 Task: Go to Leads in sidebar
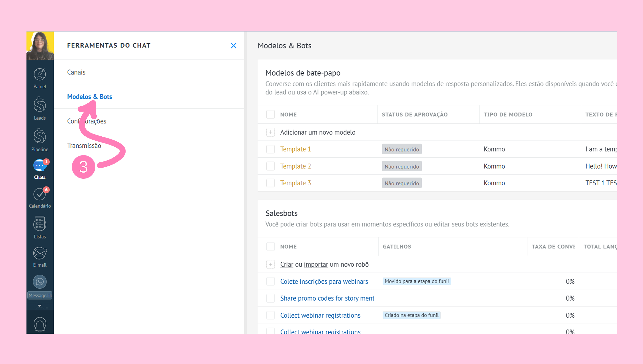40,105
